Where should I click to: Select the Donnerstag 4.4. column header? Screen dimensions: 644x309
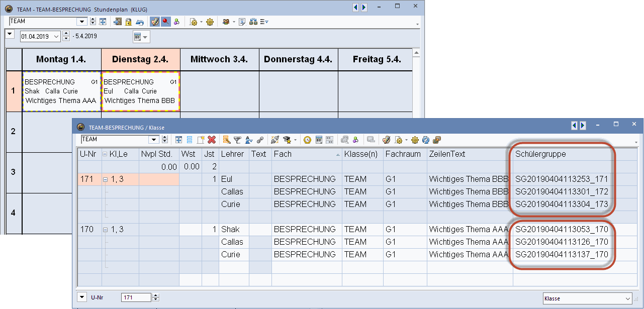click(298, 59)
